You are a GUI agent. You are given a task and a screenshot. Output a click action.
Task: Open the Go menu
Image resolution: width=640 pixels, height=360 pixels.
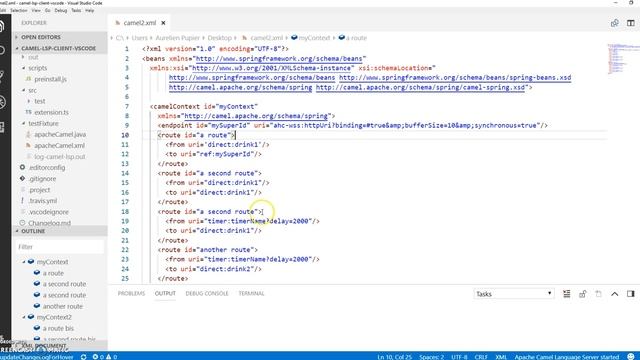click(48, 10)
